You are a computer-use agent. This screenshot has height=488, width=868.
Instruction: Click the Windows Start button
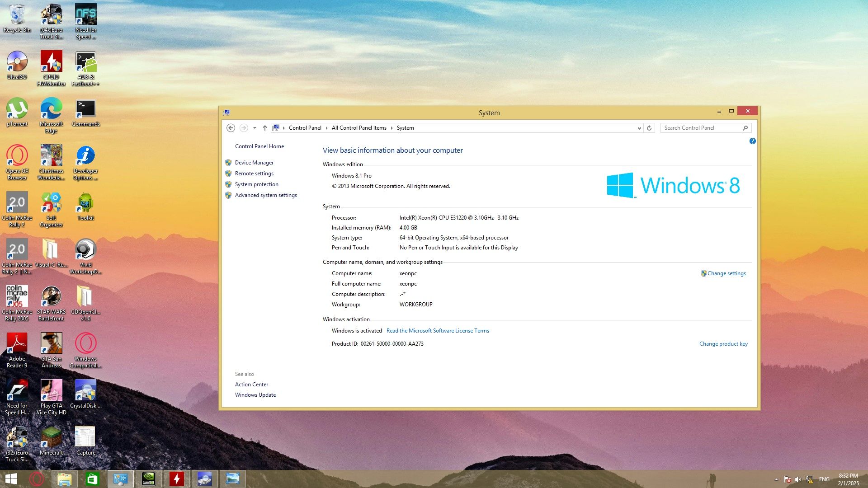point(11,479)
